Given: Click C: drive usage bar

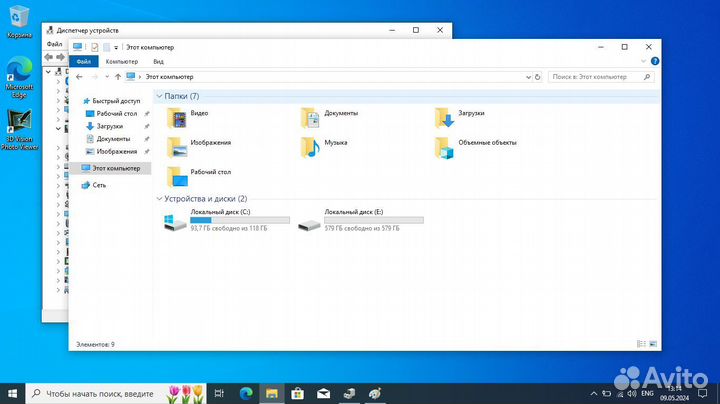Looking at the screenshot, I should tap(240, 220).
